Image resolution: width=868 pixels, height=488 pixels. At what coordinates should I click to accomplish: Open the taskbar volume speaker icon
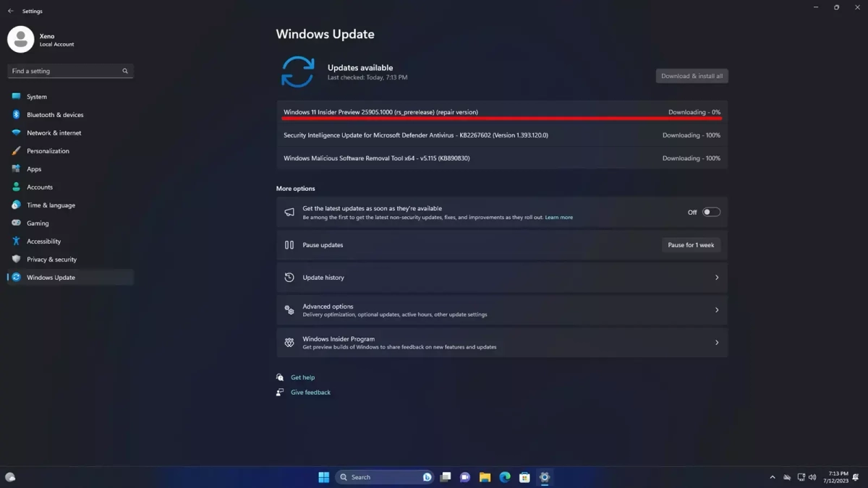[812, 477]
